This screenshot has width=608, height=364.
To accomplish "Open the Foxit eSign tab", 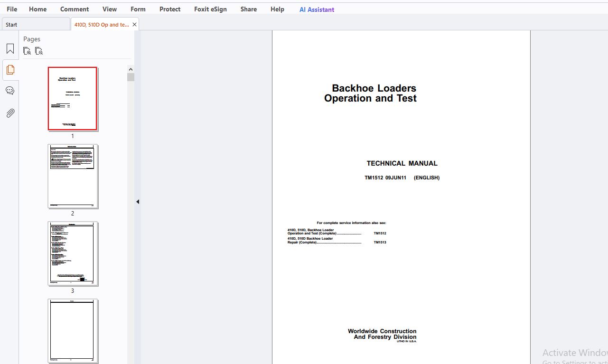I will tap(210, 9).
